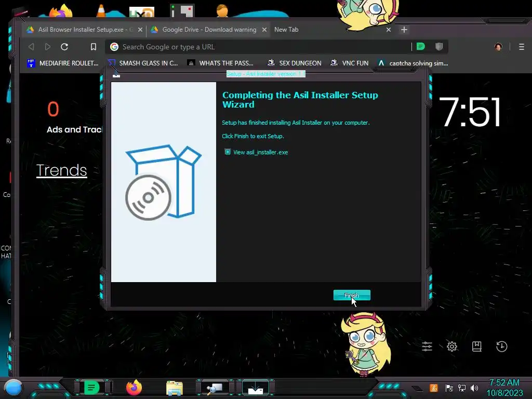Reload the page with refresh icon
The image size is (532, 399).
64,47
